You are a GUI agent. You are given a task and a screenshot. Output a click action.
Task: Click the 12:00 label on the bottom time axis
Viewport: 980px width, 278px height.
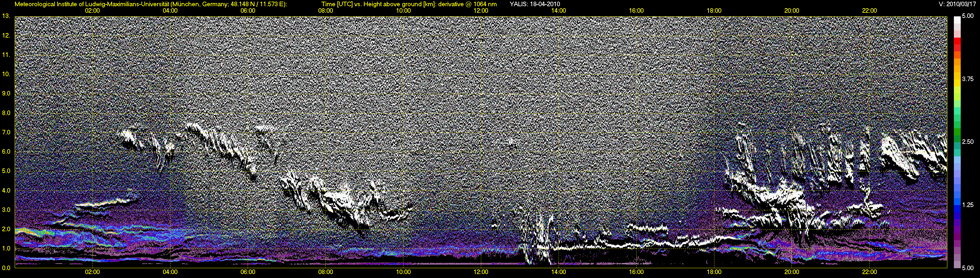click(x=481, y=272)
